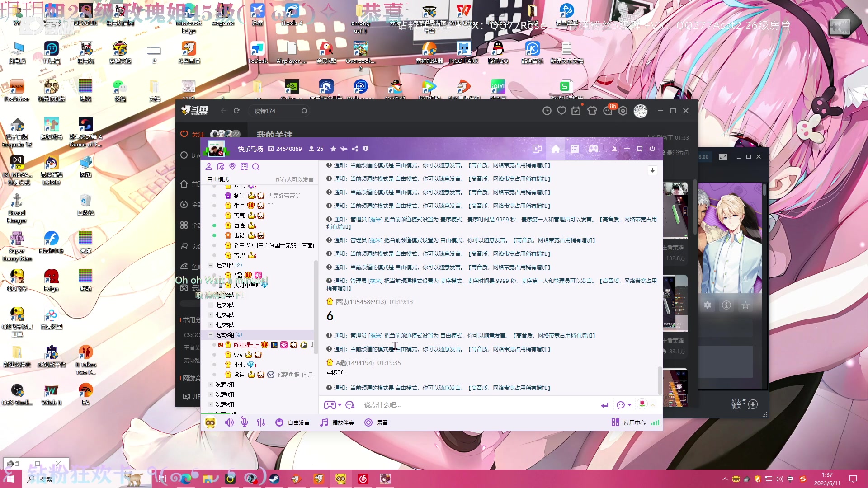This screenshot has width=868, height=488.
Task: Select user 诺诺 in member list
Action: (x=239, y=235)
